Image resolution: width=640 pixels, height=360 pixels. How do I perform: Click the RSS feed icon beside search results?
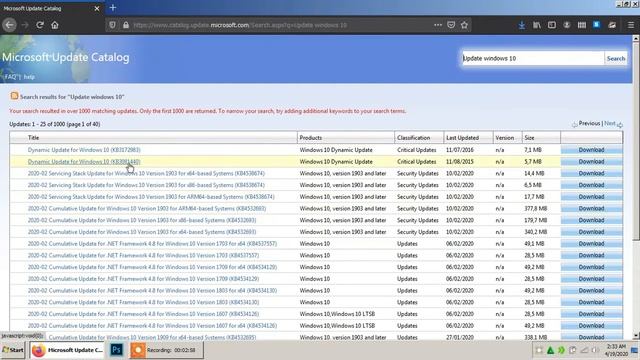14,96
